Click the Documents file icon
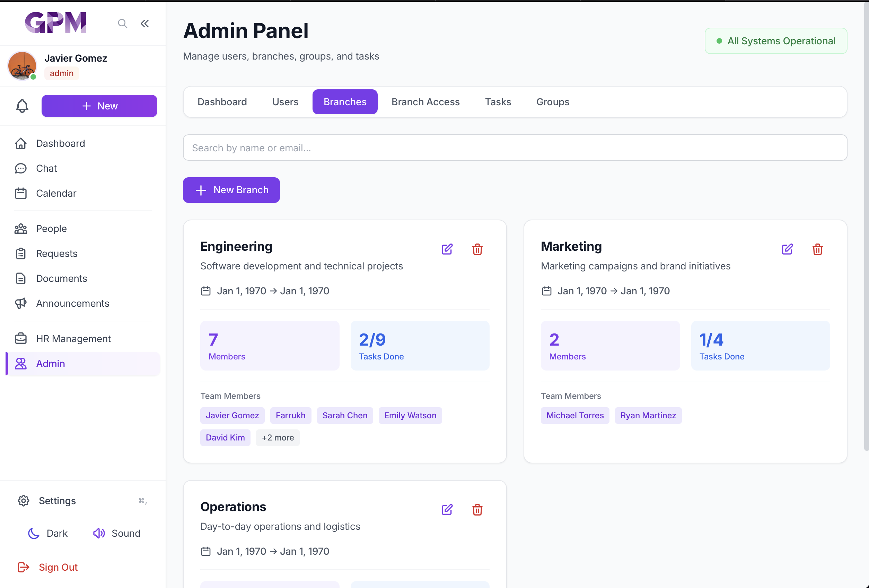Viewport: 869px width, 588px height. pyautogui.click(x=21, y=278)
